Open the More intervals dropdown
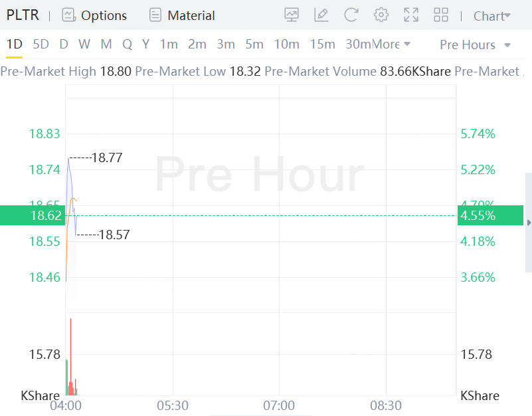The image size is (532, 416). pos(392,44)
